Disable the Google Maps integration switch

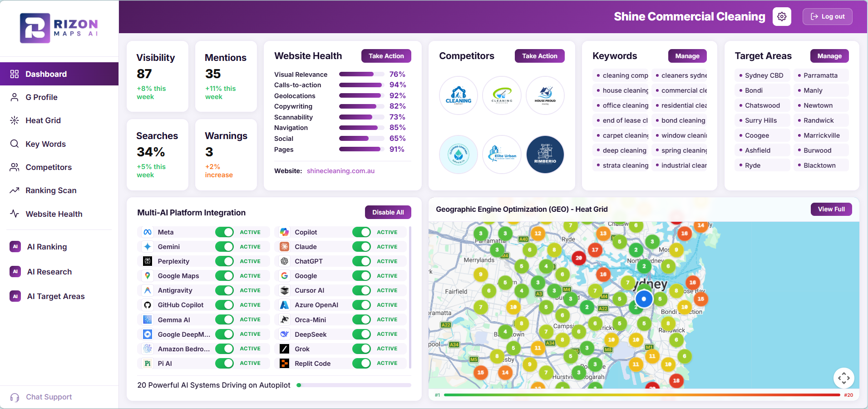point(224,276)
